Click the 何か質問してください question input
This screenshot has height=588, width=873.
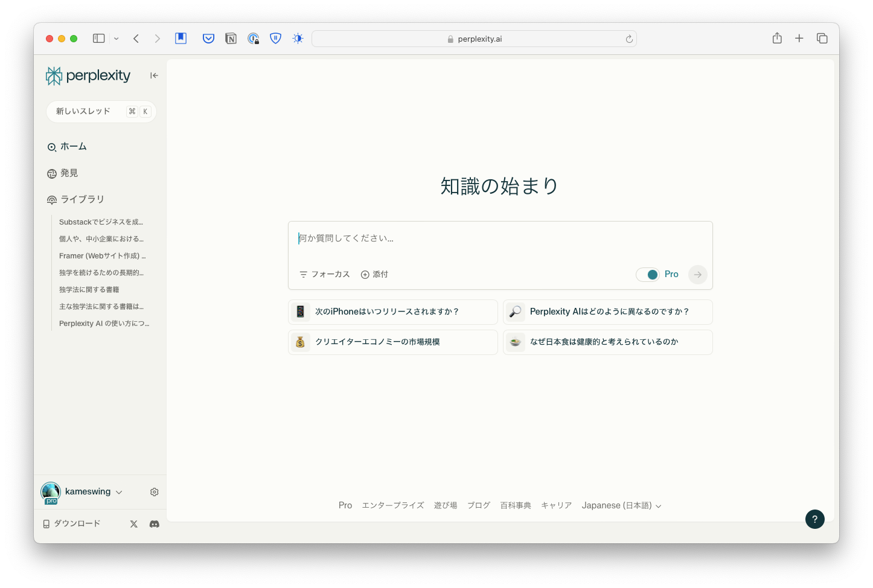click(x=500, y=238)
